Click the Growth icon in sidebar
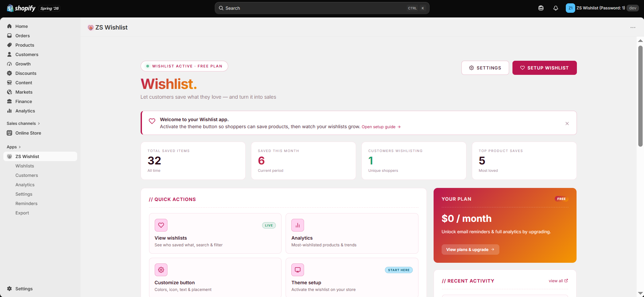This screenshot has height=297, width=644. pos(9,64)
